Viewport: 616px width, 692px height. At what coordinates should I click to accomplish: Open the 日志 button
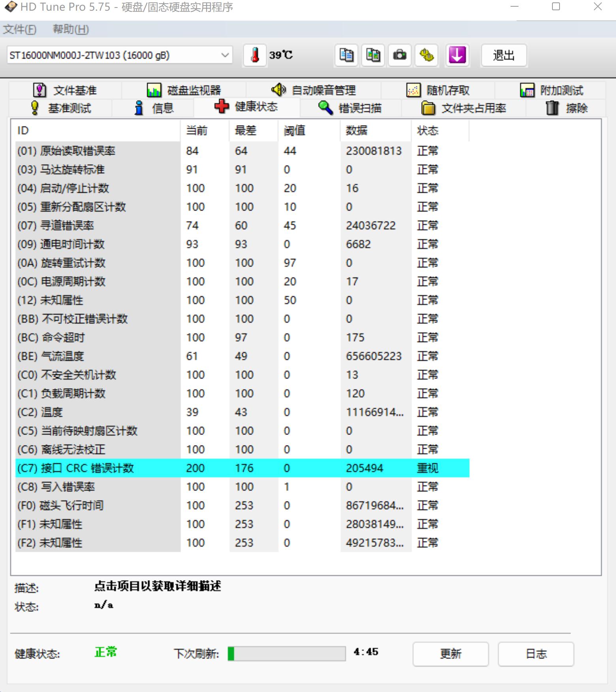tap(535, 654)
